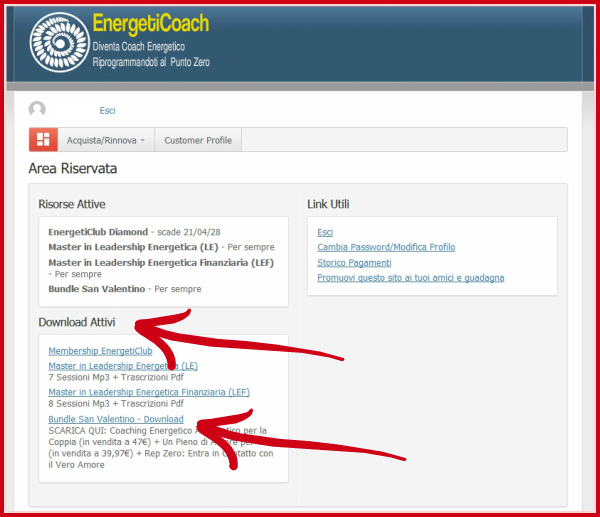Select EnergetiClub Diamond resource text

[x=98, y=232]
